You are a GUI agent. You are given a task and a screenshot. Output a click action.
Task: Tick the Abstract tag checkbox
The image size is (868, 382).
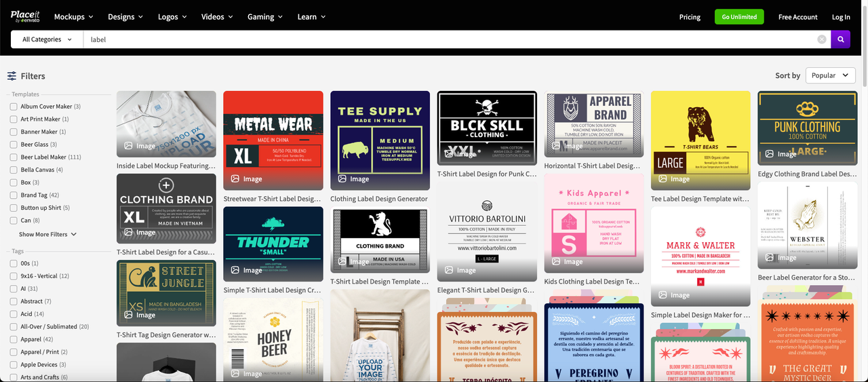(14, 301)
